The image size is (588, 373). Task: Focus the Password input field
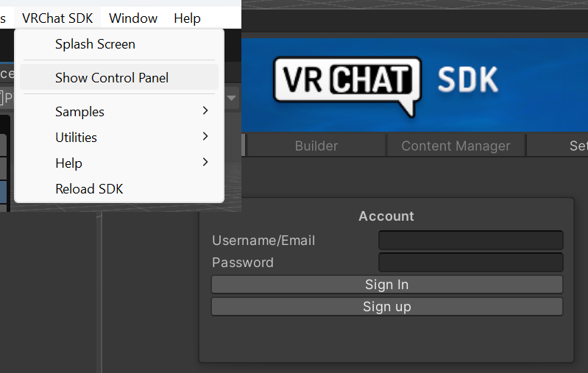tap(471, 262)
